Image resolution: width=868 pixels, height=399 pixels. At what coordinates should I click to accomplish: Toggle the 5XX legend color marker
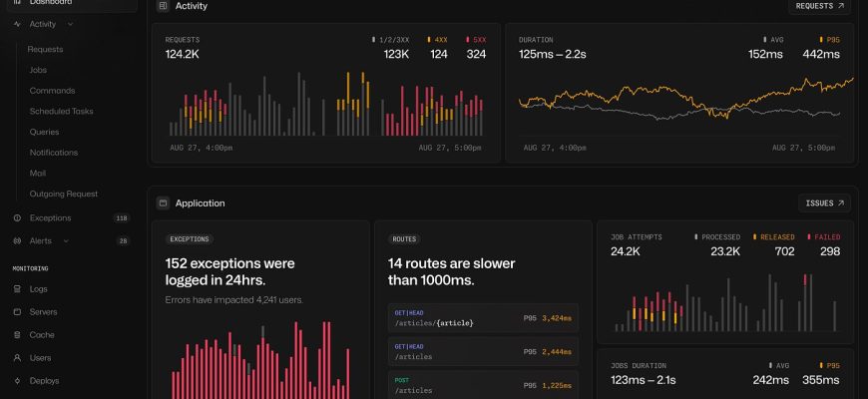pos(467,40)
